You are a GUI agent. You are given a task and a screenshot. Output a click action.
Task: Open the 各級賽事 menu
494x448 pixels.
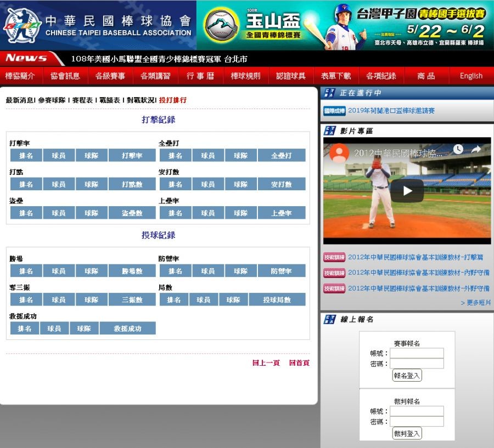pyautogui.click(x=110, y=76)
